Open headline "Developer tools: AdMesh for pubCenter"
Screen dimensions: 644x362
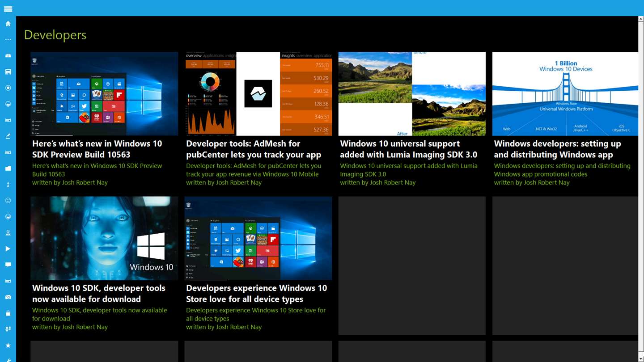click(x=254, y=149)
